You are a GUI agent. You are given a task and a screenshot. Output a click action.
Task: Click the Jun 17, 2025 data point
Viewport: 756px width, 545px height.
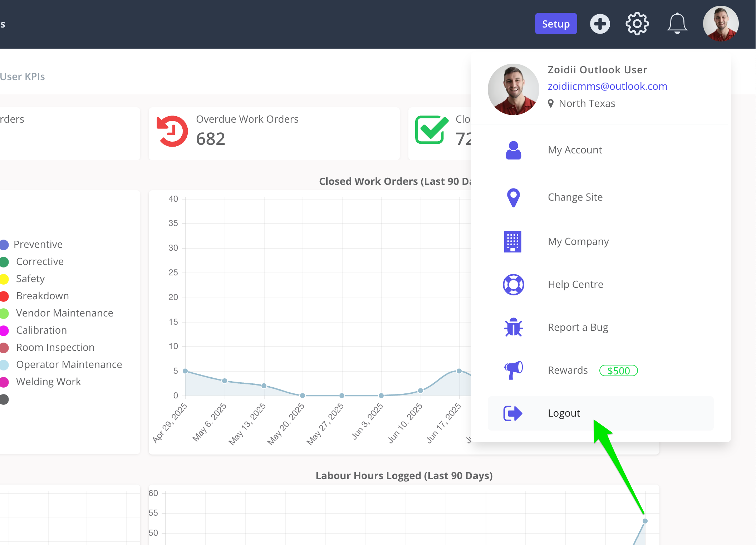(459, 371)
